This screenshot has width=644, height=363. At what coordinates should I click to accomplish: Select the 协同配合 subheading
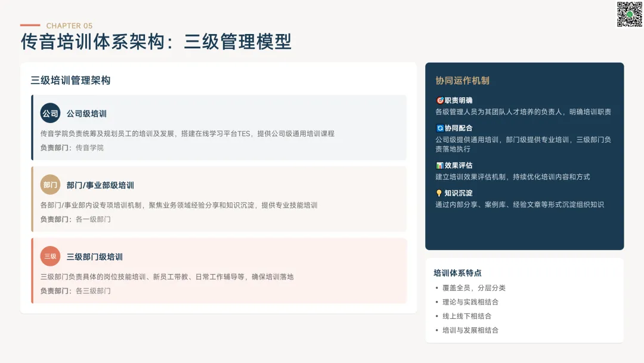(459, 128)
